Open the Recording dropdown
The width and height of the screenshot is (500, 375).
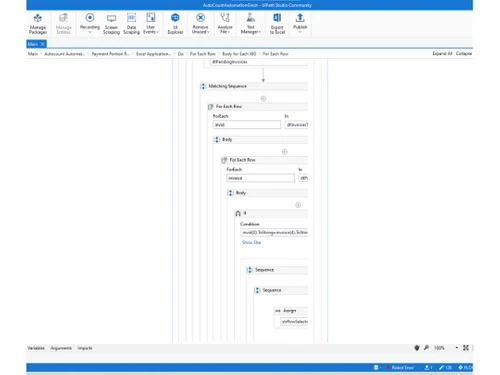click(90, 24)
